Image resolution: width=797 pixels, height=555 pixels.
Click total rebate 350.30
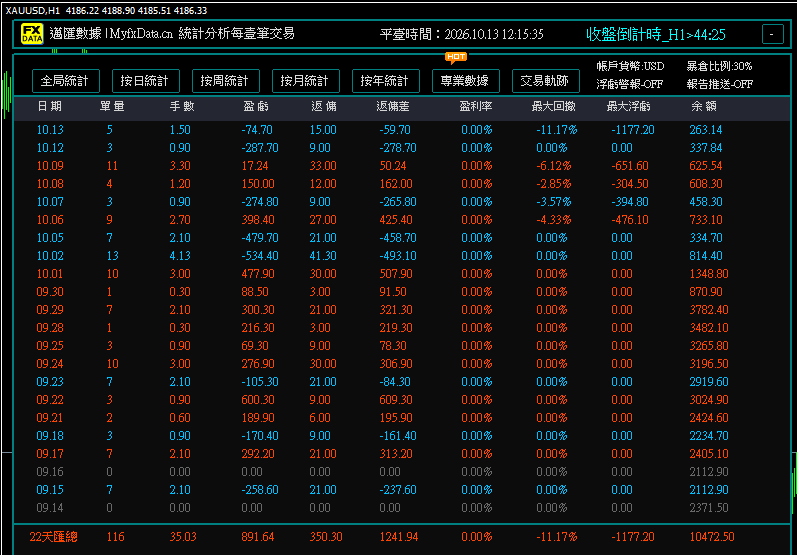(326, 537)
